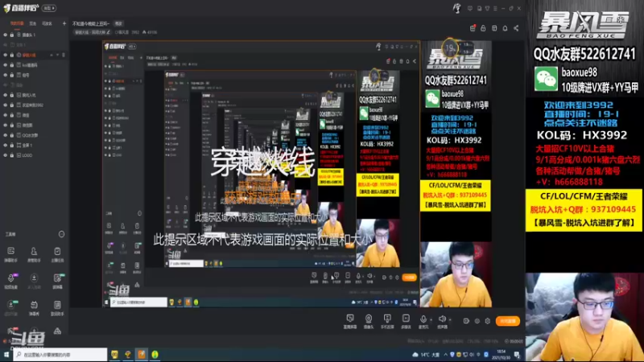Add a 摄像头 camera source from the bottom toolbar
The image size is (644, 362).
369,321
